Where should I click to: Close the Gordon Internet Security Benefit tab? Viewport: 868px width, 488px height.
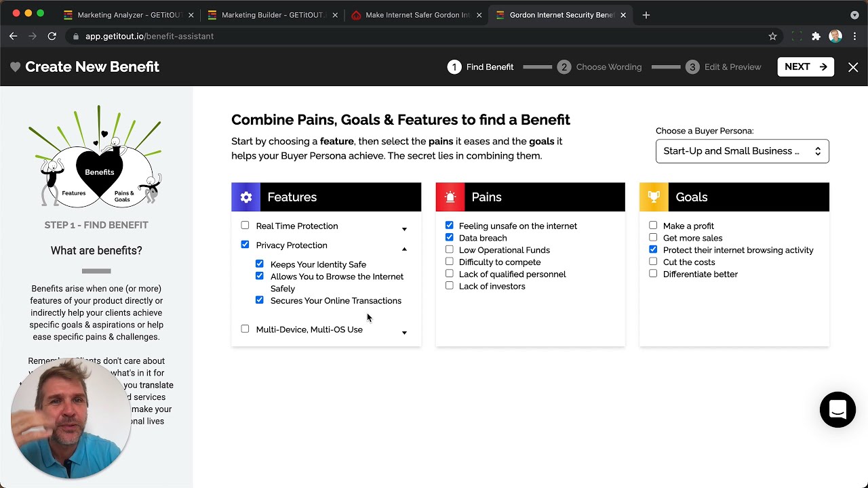pyautogui.click(x=623, y=15)
